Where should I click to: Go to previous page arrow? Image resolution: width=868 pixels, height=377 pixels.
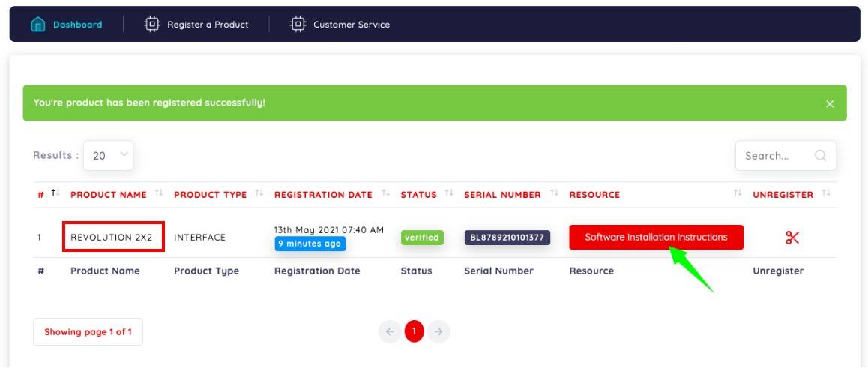tap(390, 331)
